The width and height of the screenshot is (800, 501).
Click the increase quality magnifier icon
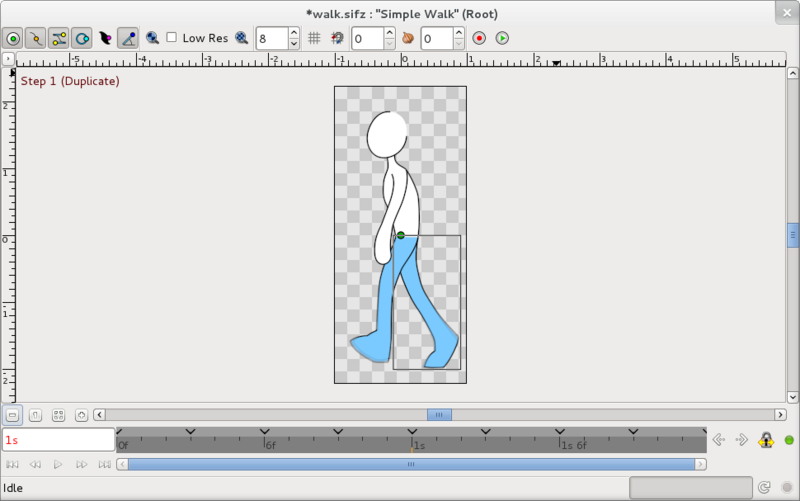[241, 38]
